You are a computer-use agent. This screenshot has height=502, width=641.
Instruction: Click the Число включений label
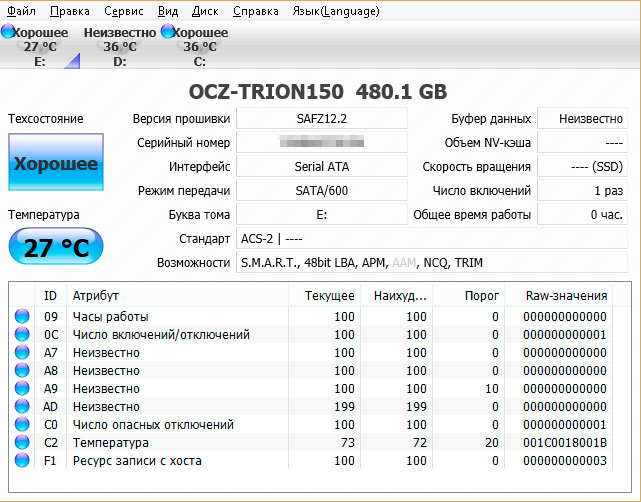point(482,190)
